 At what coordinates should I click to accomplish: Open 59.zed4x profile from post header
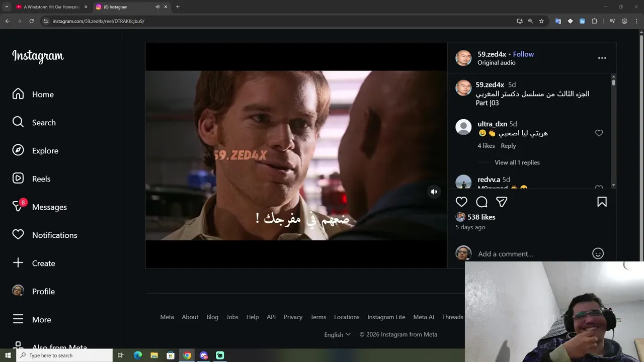pyautogui.click(x=492, y=54)
